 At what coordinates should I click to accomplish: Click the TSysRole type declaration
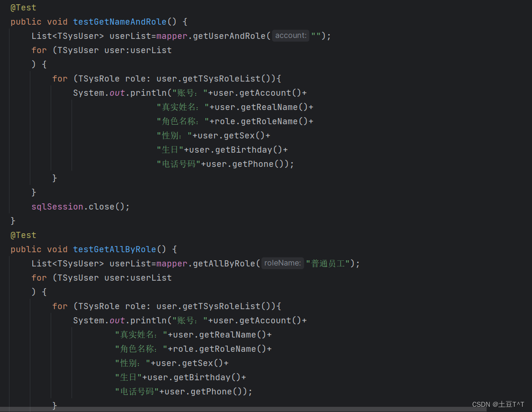(98, 78)
